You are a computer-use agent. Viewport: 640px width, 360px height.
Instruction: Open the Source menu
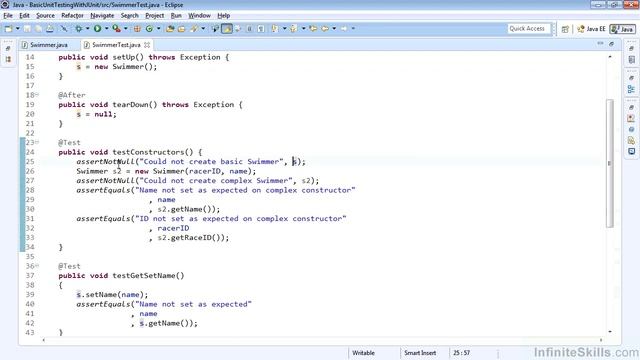(45, 16)
